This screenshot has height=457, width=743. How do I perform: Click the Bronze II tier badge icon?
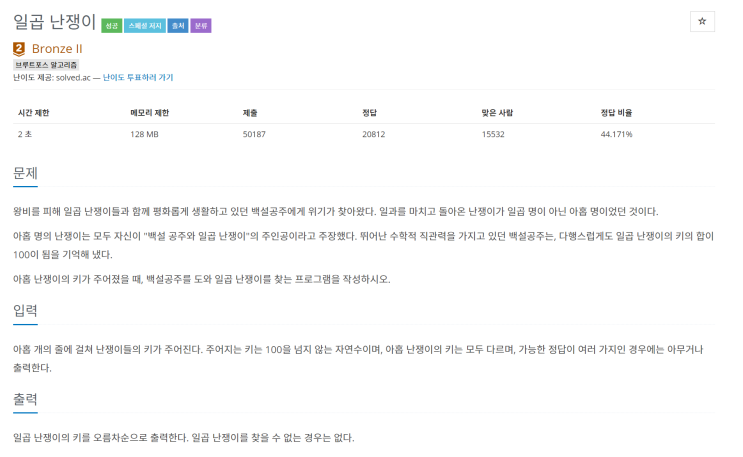(19, 49)
